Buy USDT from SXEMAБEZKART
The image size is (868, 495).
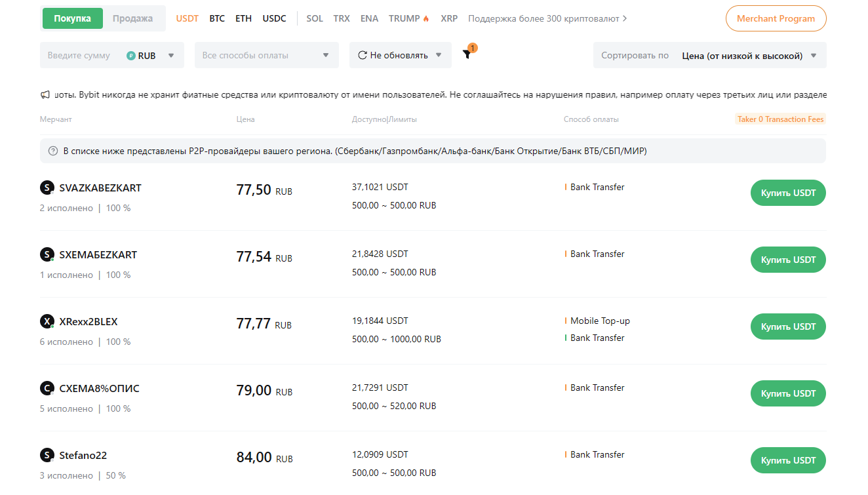pos(788,260)
